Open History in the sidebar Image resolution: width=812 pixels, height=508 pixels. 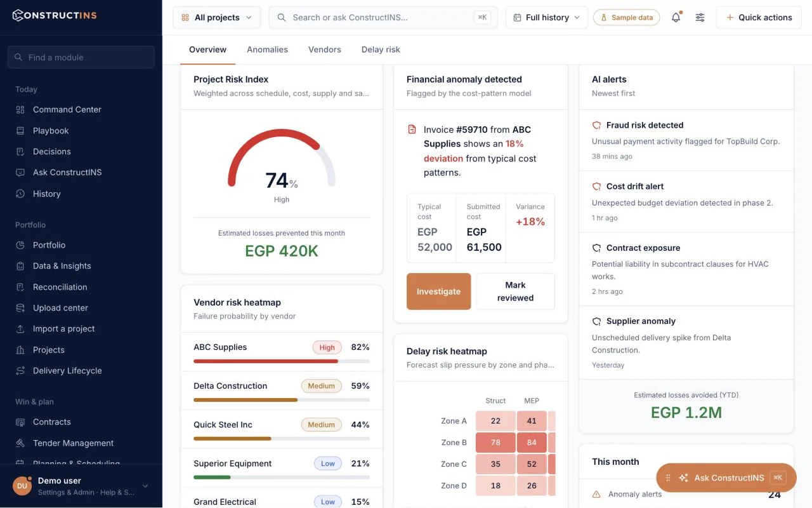point(81,194)
